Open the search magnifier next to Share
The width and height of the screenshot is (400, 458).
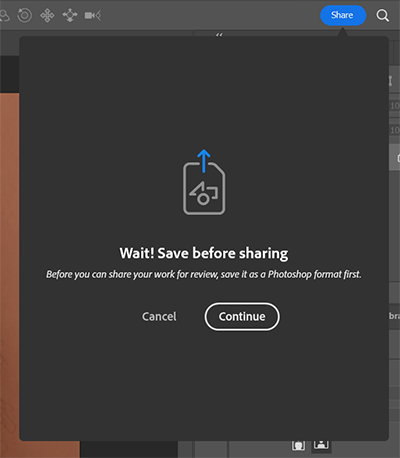(382, 15)
